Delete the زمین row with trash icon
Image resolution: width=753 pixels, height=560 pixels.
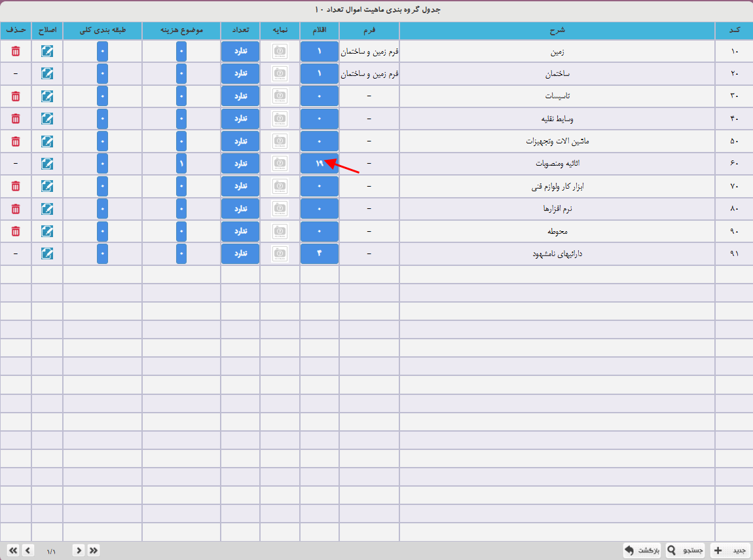tap(16, 52)
